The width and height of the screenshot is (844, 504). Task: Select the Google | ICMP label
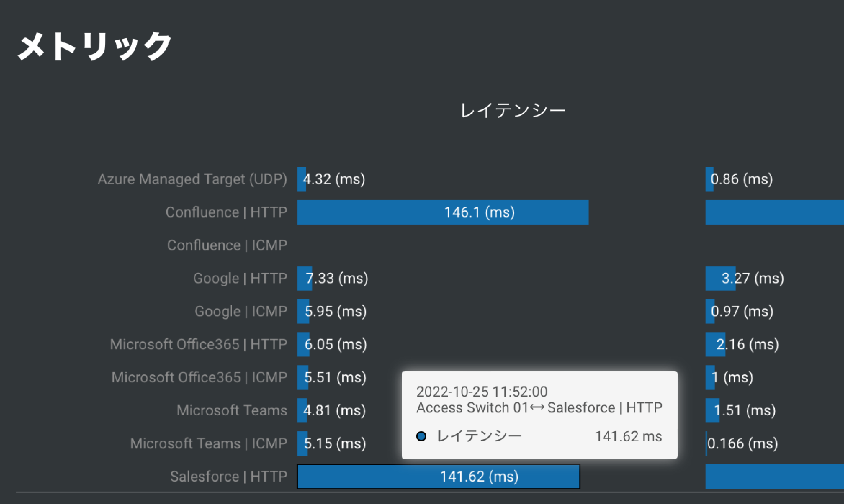tap(240, 311)
